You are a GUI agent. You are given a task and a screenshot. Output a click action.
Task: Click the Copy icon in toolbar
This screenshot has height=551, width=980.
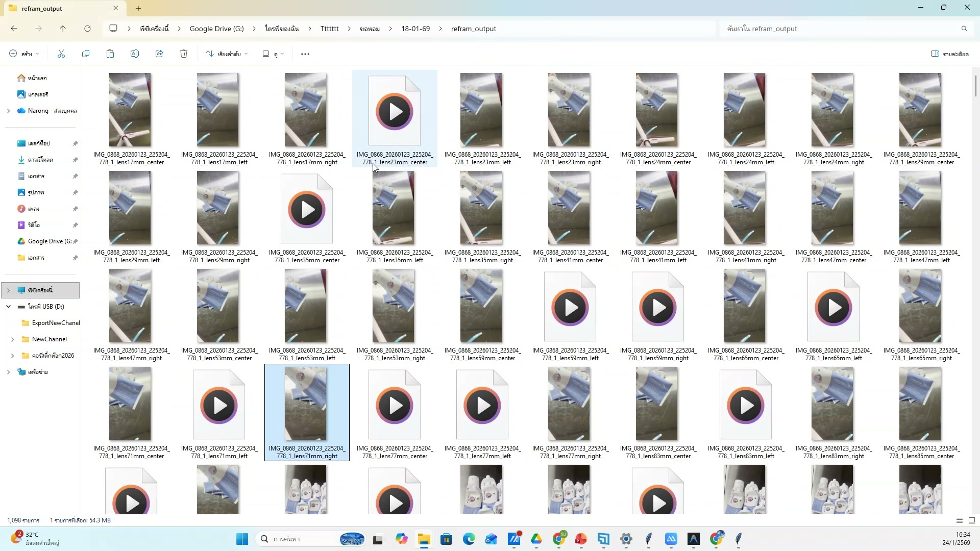pyautogui.click(x=86, y=54)
